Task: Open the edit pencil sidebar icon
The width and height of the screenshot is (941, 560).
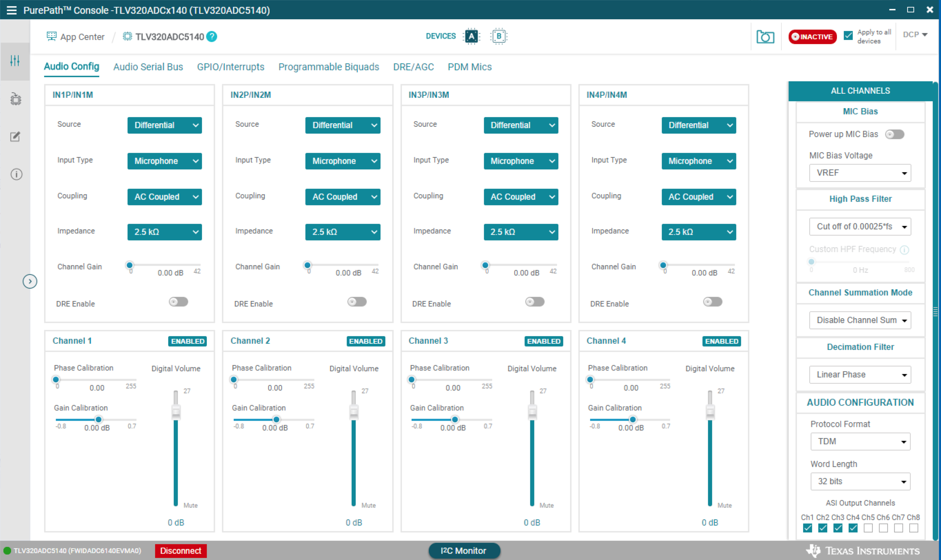Action: click(x=15, y=137)
